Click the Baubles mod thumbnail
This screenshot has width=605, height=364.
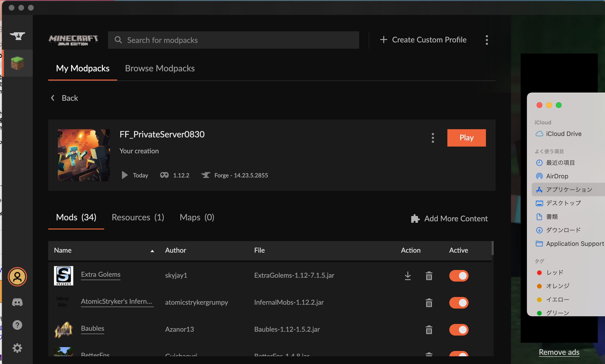tap(64, 330)
